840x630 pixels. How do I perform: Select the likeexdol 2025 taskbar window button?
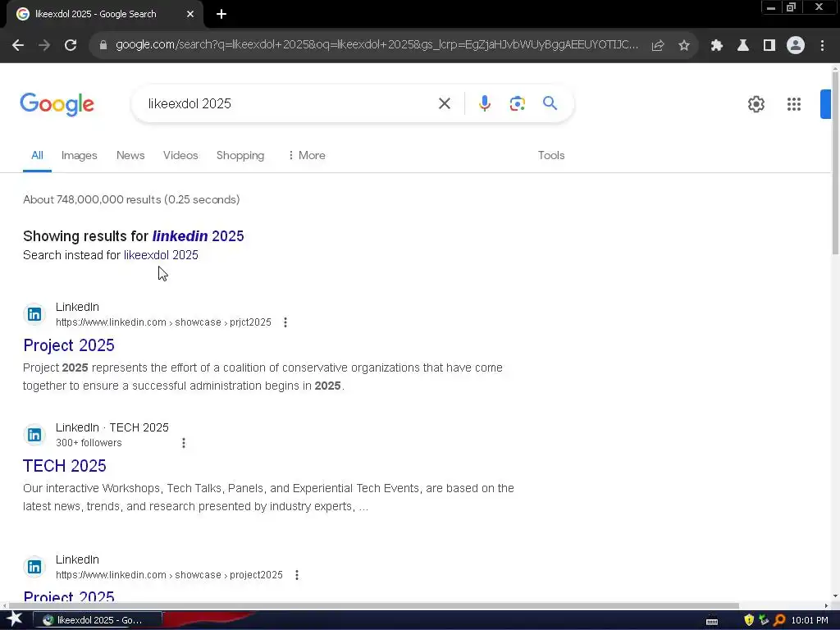[98, 620]
